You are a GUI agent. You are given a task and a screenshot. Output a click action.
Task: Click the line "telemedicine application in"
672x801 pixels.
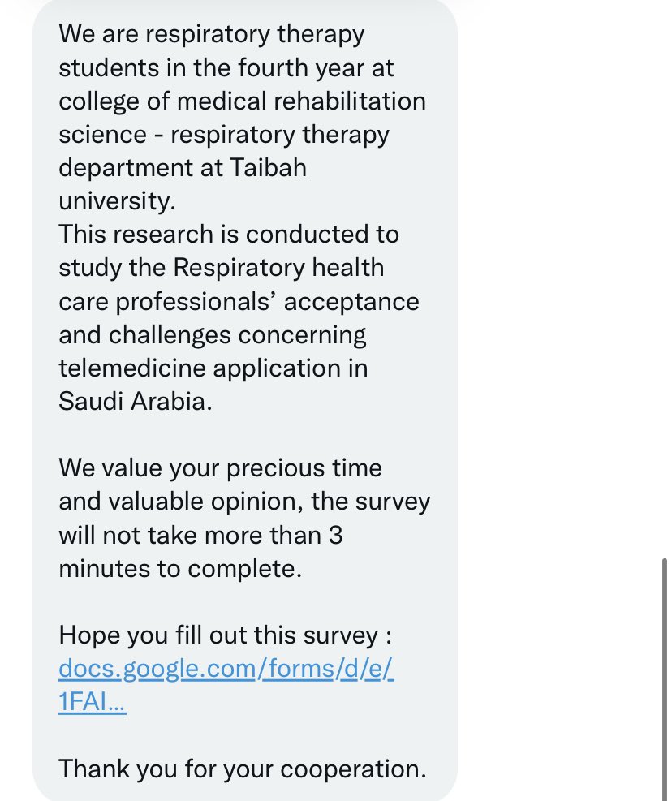click(213, 368)
